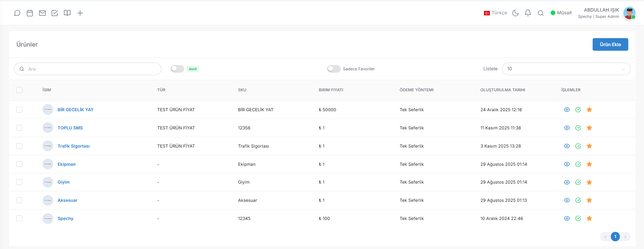Check the Ekipman row checkbox
The height and width of the screenshot is (249, 644).
coord(19,164)
